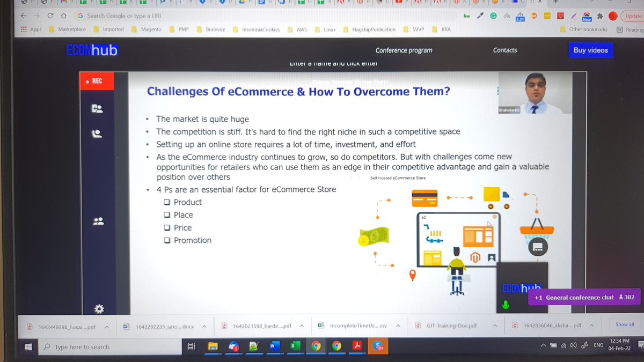Toggle the REC recording indicator
644x362 pixels.
pyautogui.click(x=97, y=82)
